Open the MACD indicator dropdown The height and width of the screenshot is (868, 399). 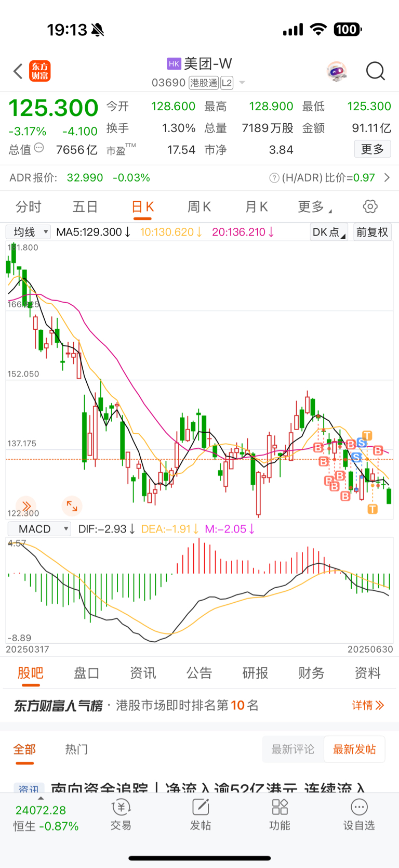point(39,529)
